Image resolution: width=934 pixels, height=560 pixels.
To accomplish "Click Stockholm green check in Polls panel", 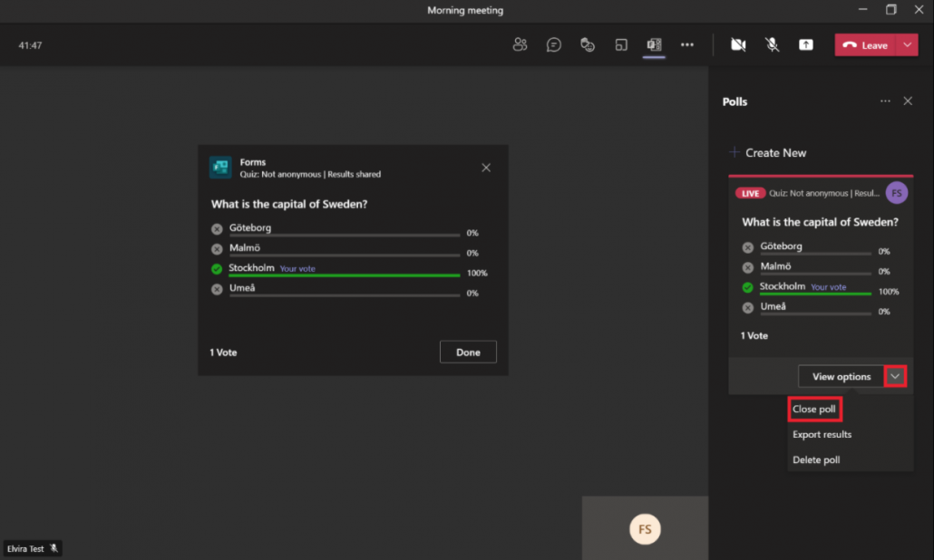I will pos(748,287).
